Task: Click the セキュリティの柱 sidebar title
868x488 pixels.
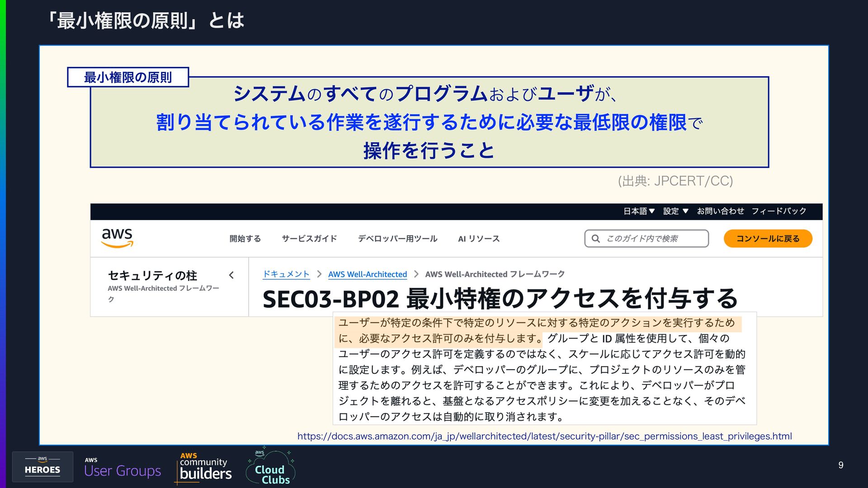Action: click(x=152, y=276)
